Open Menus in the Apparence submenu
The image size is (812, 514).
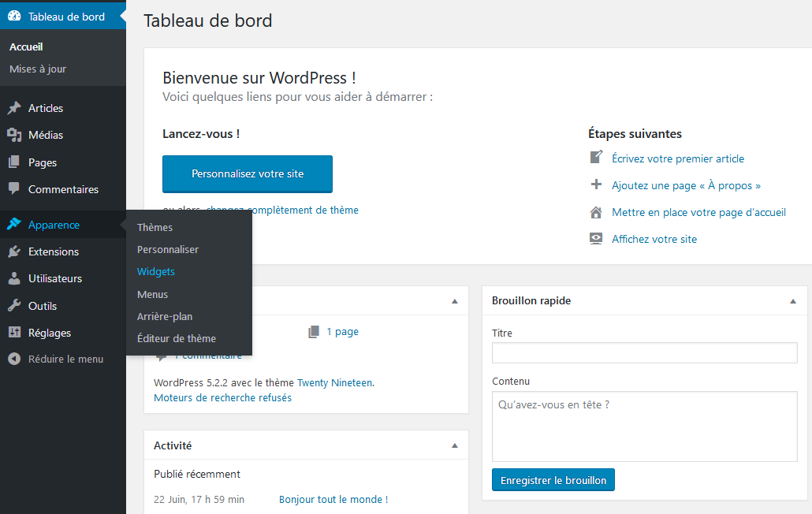click(152, 295)
